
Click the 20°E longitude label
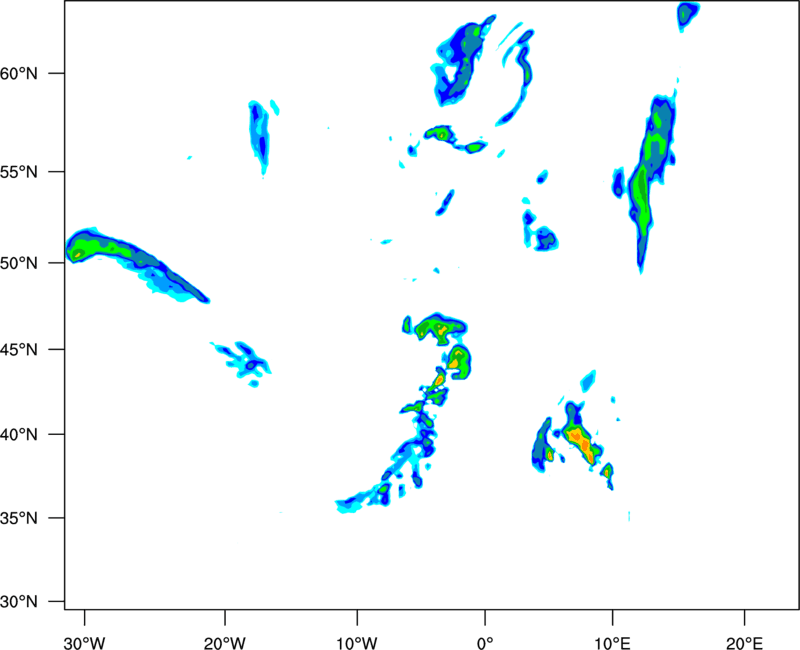click(x=744, y=643)
